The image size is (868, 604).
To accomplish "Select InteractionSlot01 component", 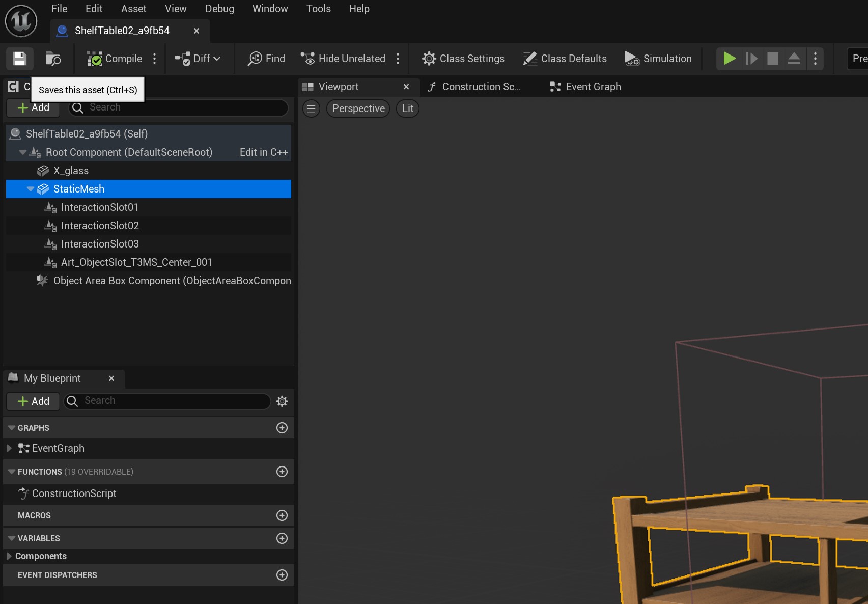I will click(x=149, y=207).
